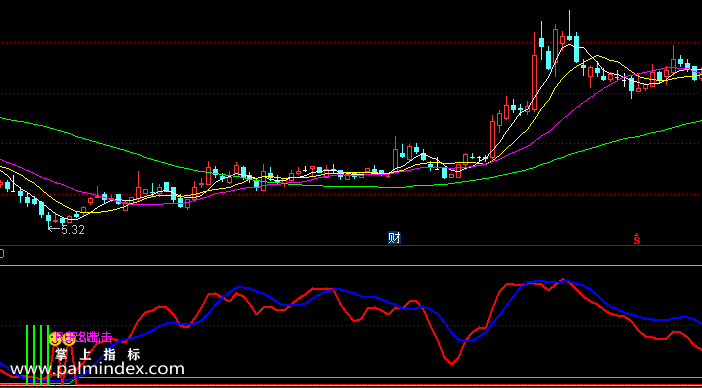Click the 掌上指标 label text
Screen dimensions: 702x388
point(98,355)
